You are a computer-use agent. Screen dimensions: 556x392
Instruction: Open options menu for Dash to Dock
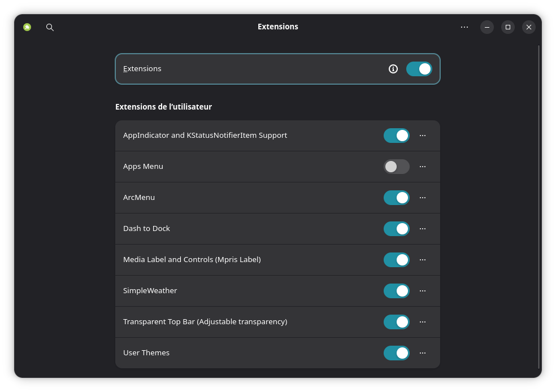(x=423, y=228)
